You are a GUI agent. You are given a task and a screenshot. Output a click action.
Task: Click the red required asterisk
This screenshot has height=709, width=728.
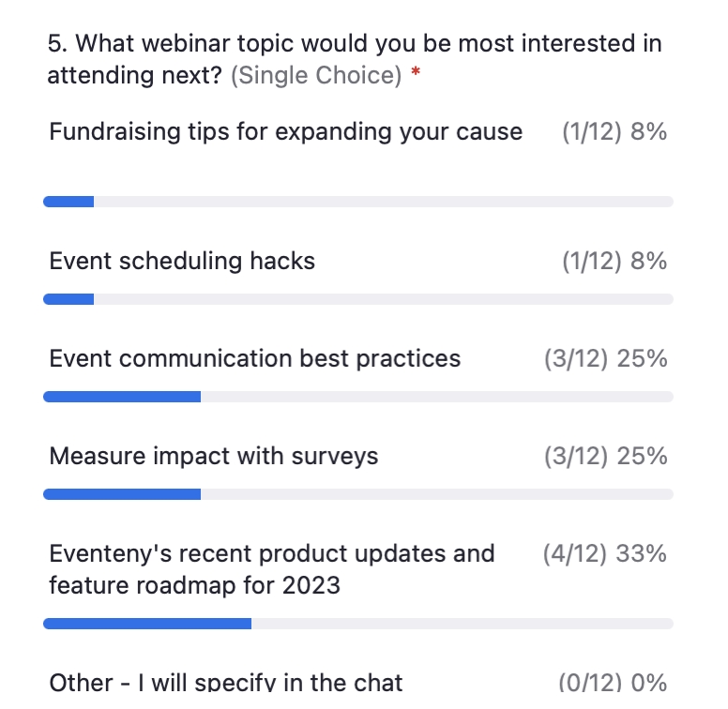click(x=416, y=72)
